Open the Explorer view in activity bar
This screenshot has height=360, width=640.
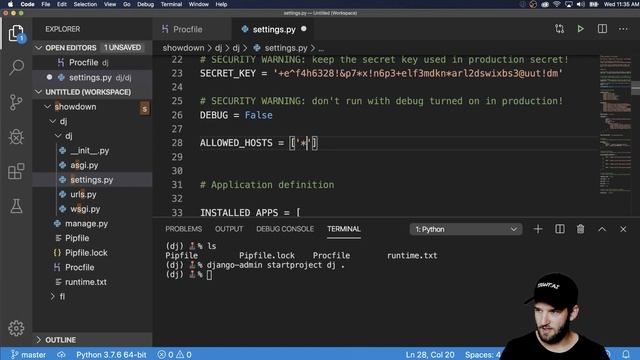tap(16, 33)
